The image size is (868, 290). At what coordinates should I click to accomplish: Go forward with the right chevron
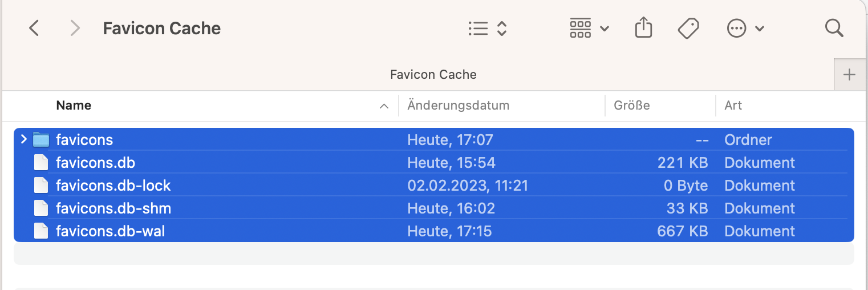click(x=75, y=28)
